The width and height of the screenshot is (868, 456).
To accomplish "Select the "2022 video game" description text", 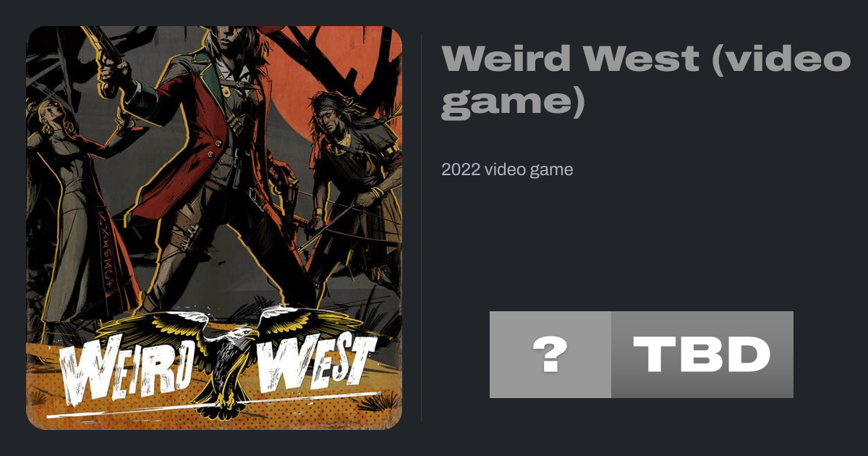I will [507, 169].
